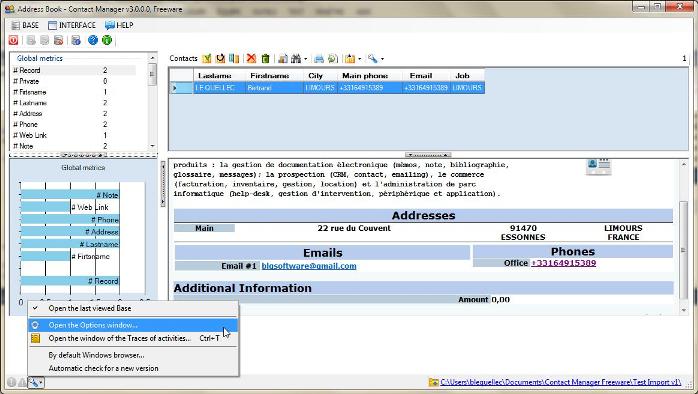698x394 pixels.
Task: Click the metrics list scroll down arrow
Action: coord(152,146)
